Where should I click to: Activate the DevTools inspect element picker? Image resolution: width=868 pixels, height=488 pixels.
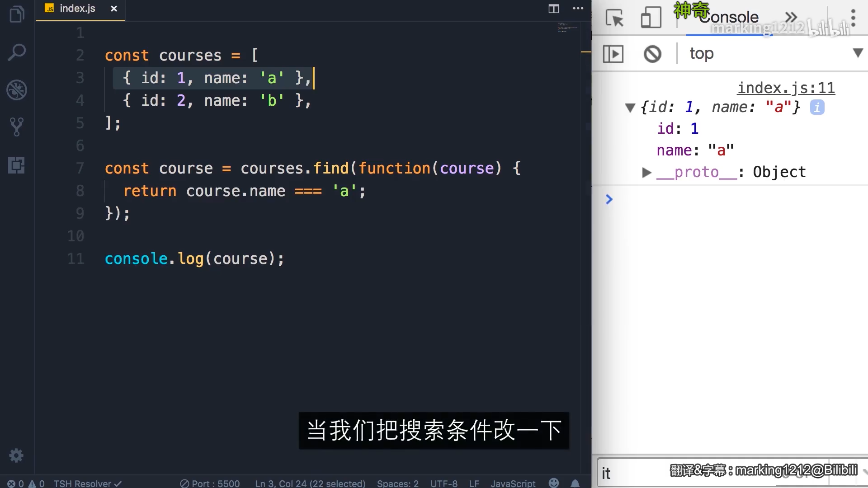[614, 18]
